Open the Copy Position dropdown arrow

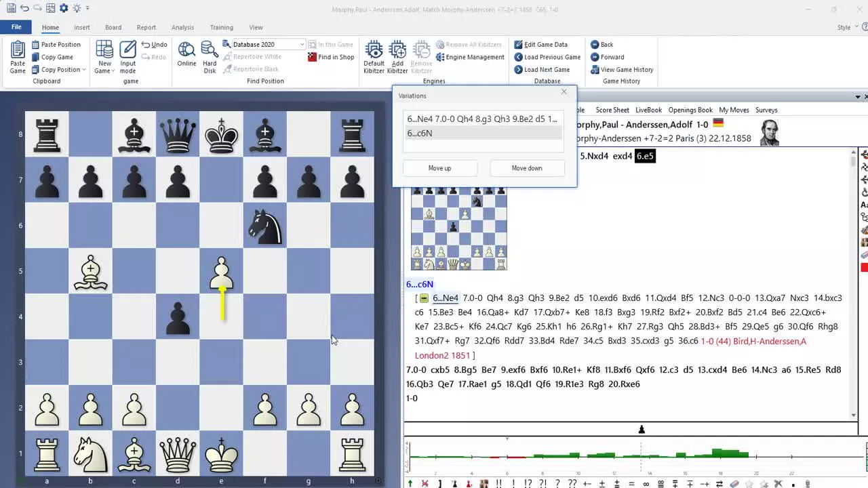[x=84, y=70]
